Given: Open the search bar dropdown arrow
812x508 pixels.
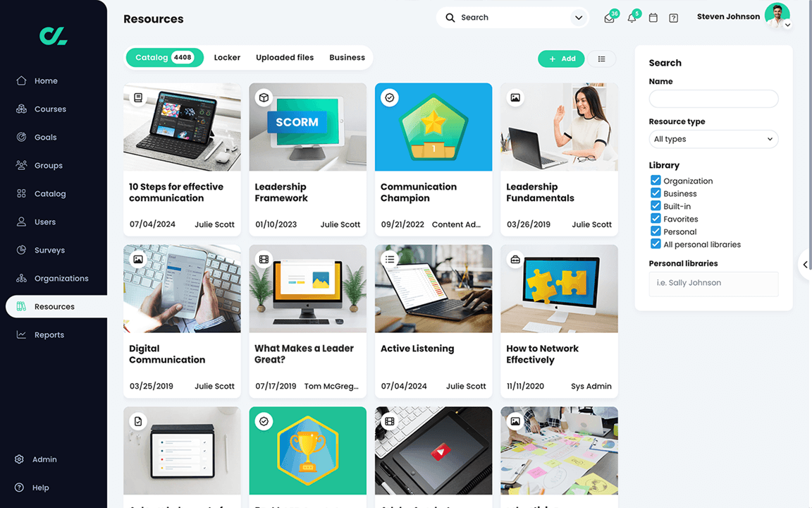Looking at the screenshot, I should 579,18.
